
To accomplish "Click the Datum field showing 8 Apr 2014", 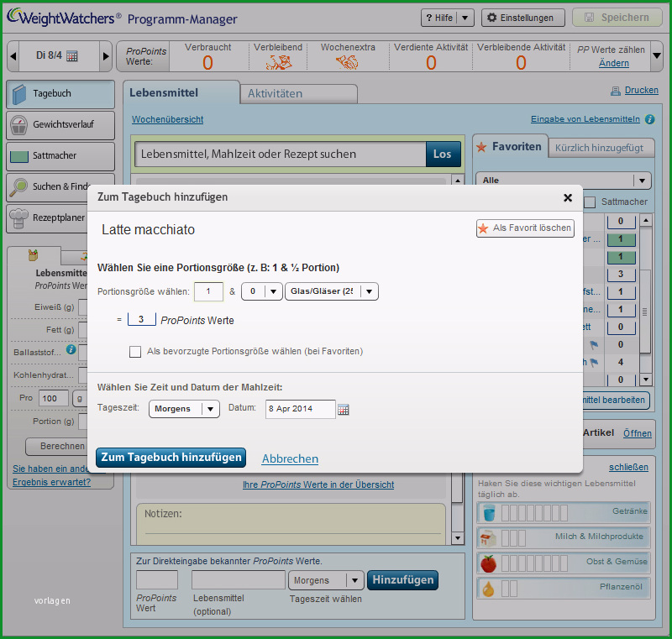I will [x=301, y=410].
